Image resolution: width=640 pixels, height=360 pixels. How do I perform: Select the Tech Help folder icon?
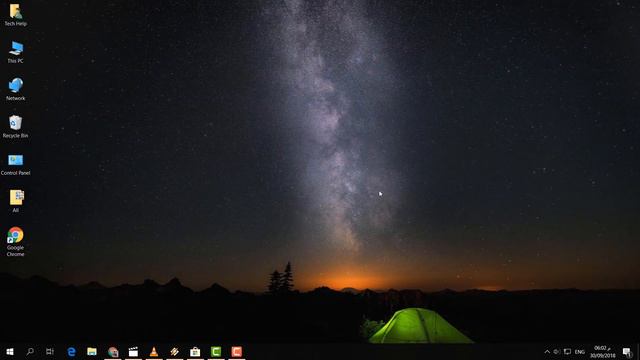pyautogui.click(x=16, y=15)
